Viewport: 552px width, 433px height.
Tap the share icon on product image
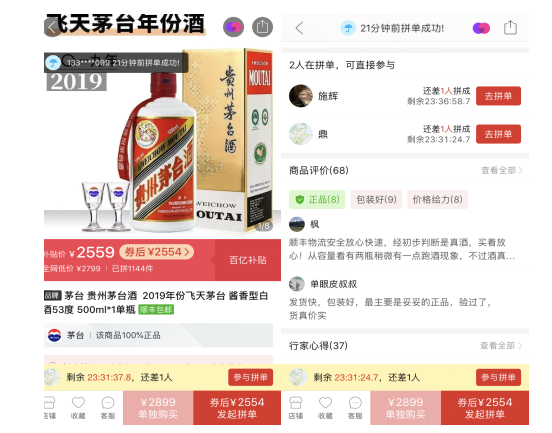click(x=262, y=27)
